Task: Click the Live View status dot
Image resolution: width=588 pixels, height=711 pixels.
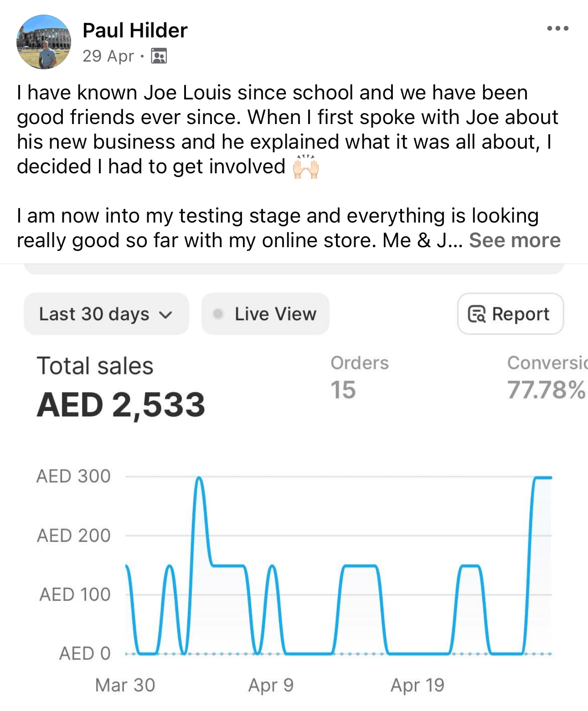Action: tap(218, 314)
